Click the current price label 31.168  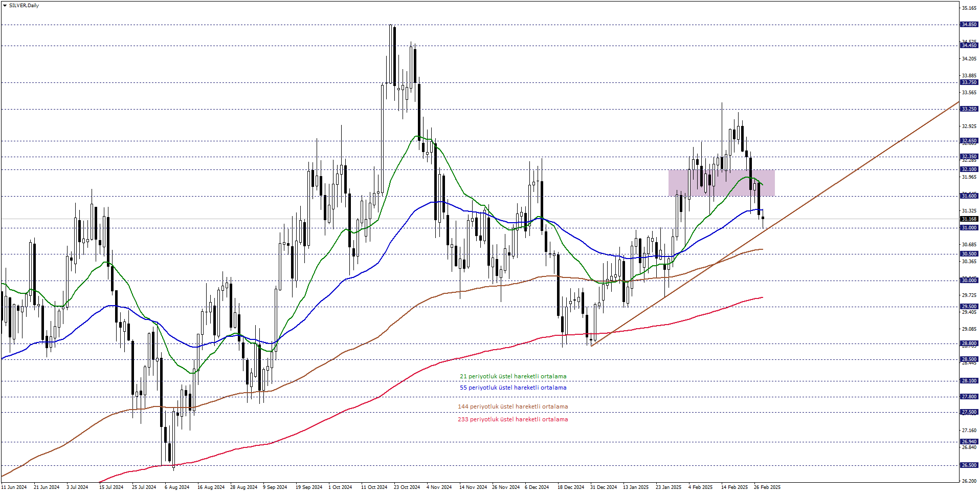[969, 219]
